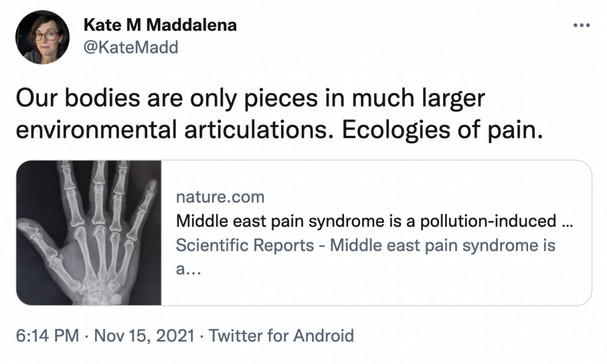
Task: Open the Twitter for Android source link
Action: [x=281, y=335]
